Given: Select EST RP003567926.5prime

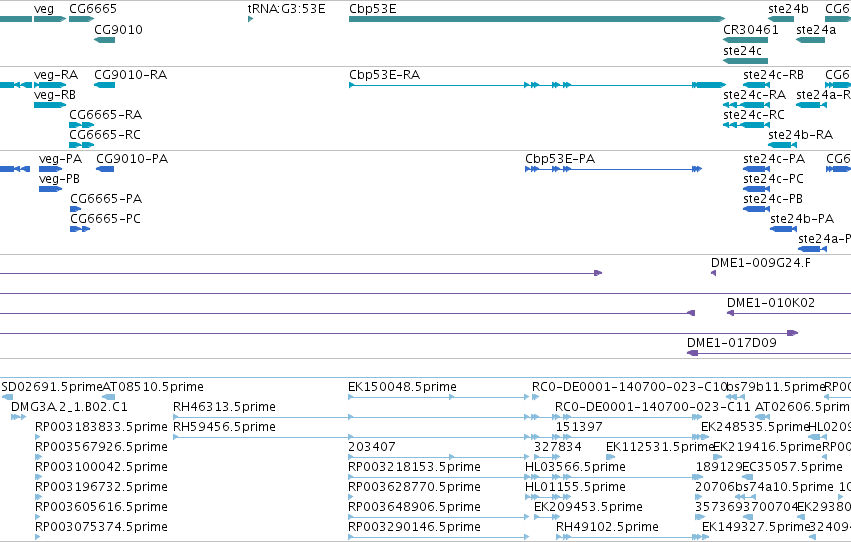Looking at the screenshot, I should 101,447.
